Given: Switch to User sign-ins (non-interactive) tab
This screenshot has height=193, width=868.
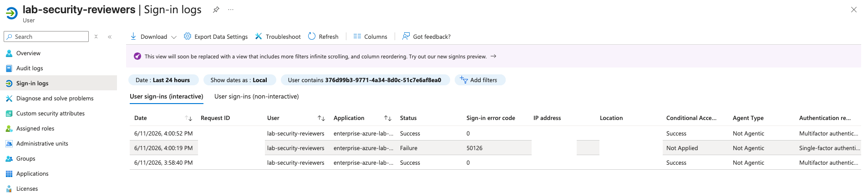Looking at the screenshot, I should click(x=257, y=96).
